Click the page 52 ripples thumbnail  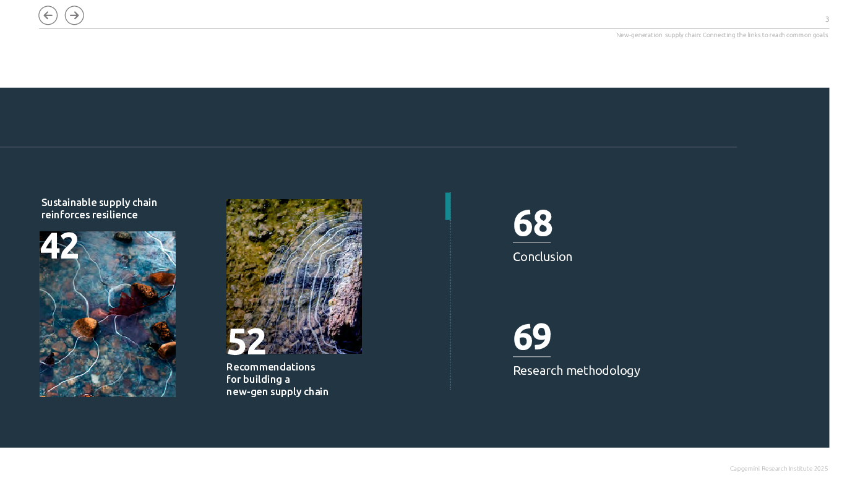coord(294,276)
